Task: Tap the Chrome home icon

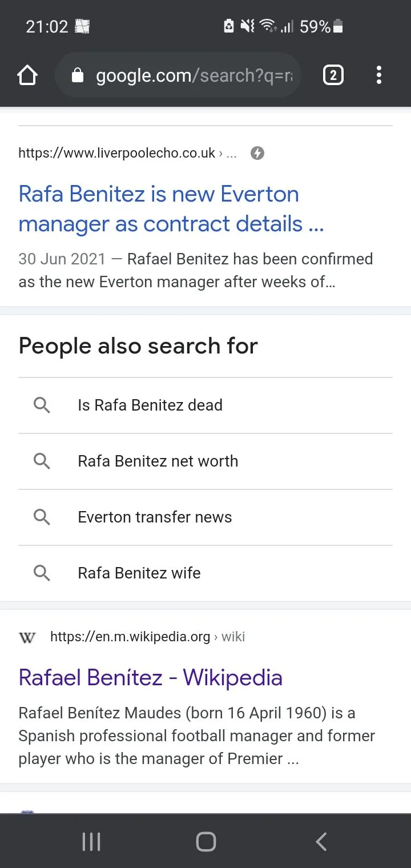Action: tap(27, 75)
